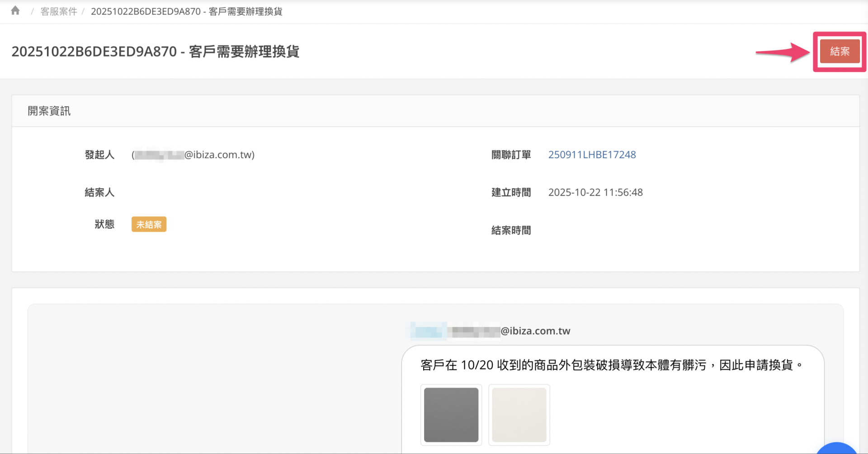Click the 結案人 field label
This screenshot has height=454, width=868.
pos(99,192)
